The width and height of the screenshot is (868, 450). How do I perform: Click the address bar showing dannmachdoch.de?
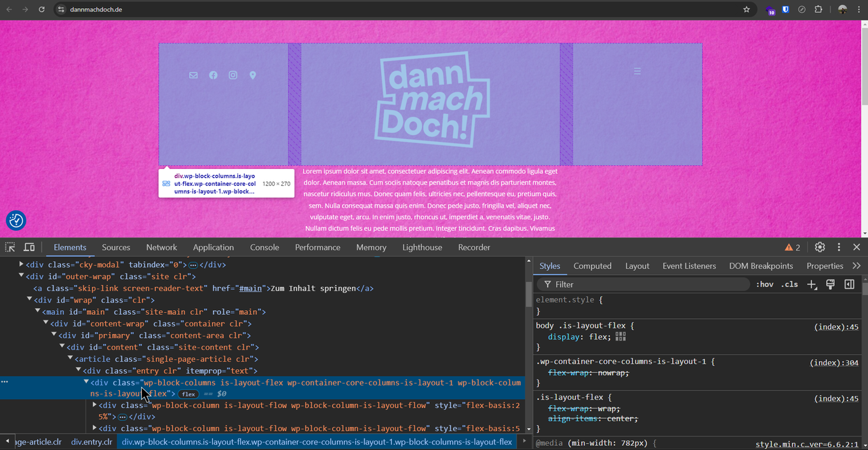(403, 10)
